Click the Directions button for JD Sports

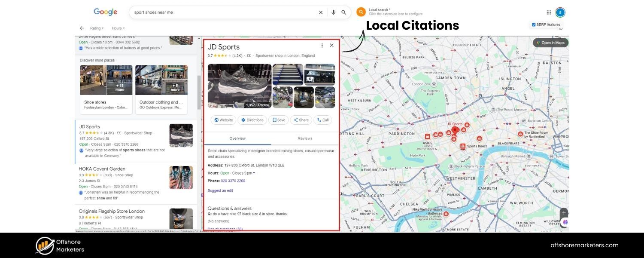(x=252, y=120)
